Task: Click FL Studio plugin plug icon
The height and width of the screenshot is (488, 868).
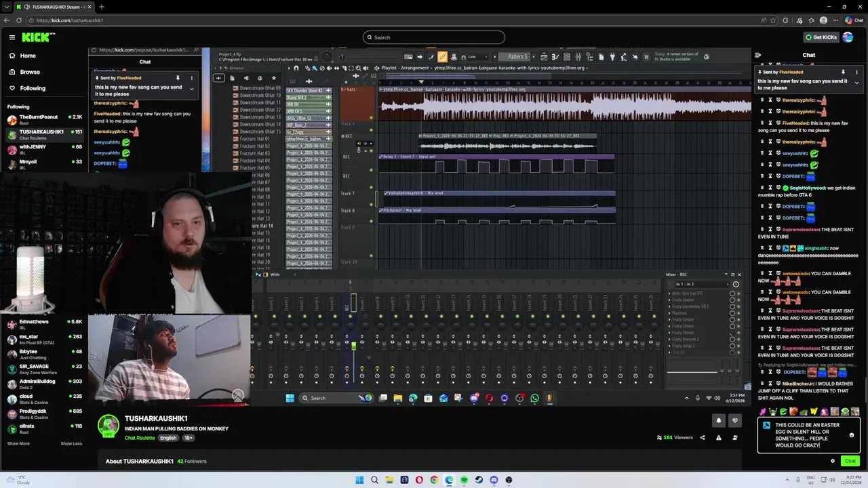Action: click(x=612, y=57)
